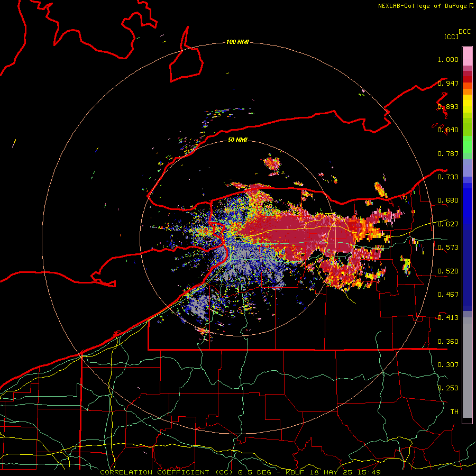Click the 1.000 value on color scale
This screenshot has height=476, width=476.
(448, 59)
